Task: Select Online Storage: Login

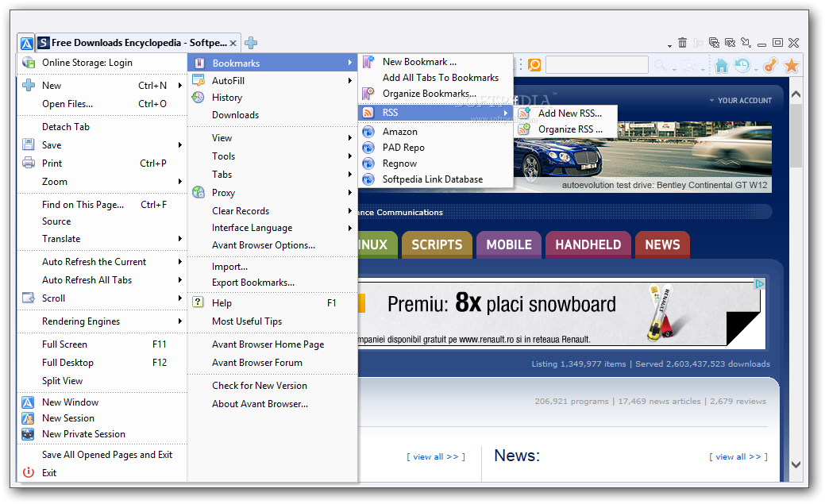Action: (x=102, y=63)
